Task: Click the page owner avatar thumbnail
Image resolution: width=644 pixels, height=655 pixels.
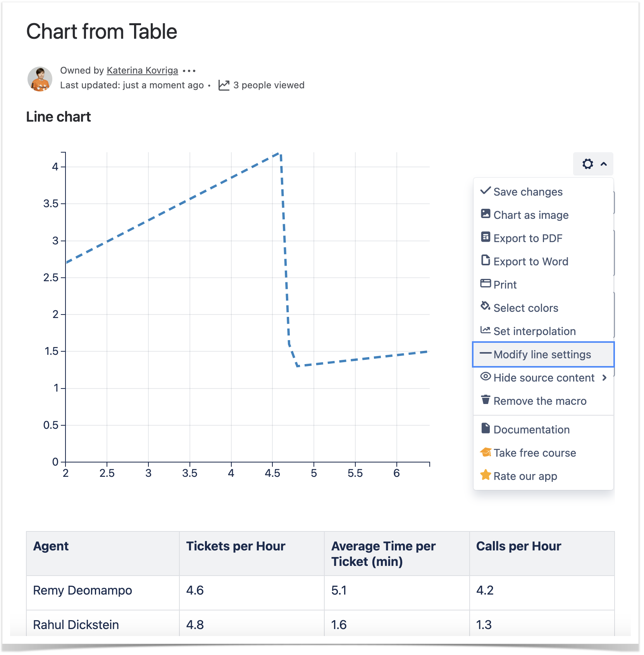Action: point(40,79)
